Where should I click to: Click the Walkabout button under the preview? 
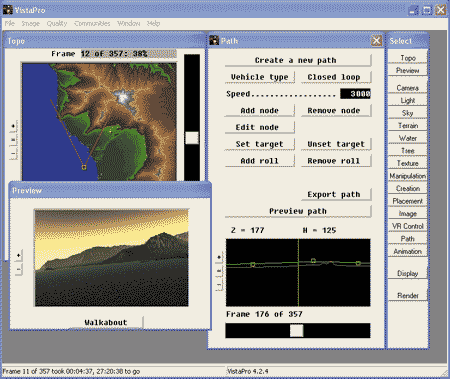point(106,322)
